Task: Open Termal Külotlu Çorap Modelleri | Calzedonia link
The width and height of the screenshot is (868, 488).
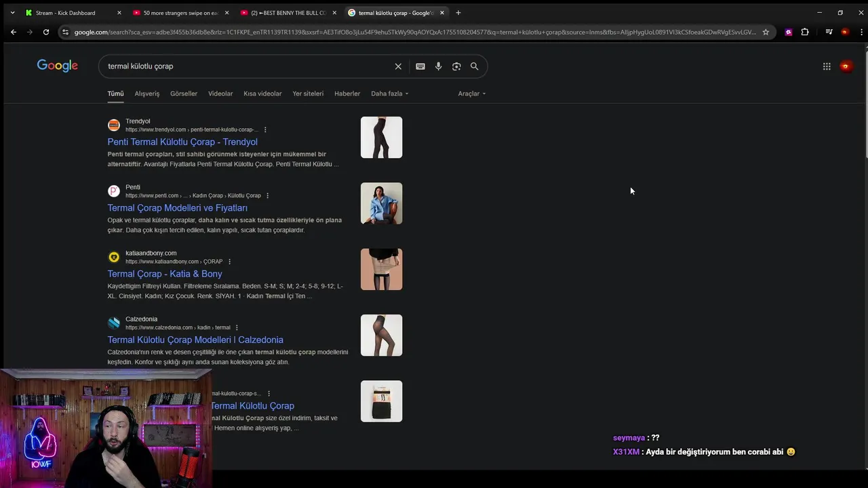Action: click(195, 340)
